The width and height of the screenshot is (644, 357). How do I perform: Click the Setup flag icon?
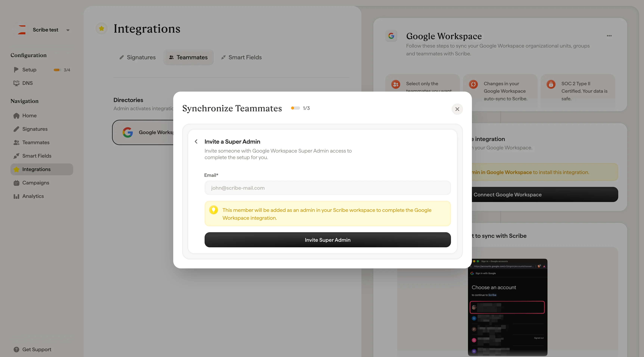[x=16, y=70]
